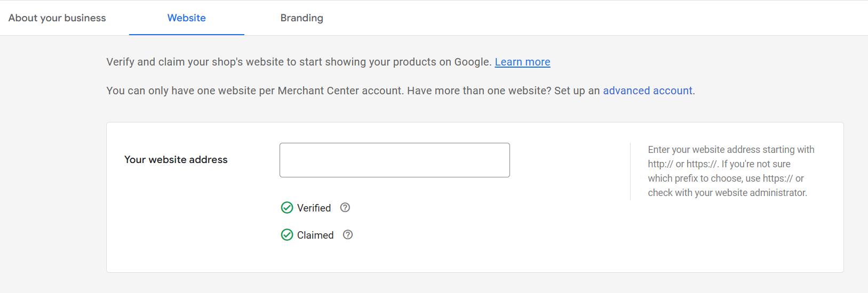Click the green Claimed checkmark icon
868x293 pixels.
pos(287,235)
